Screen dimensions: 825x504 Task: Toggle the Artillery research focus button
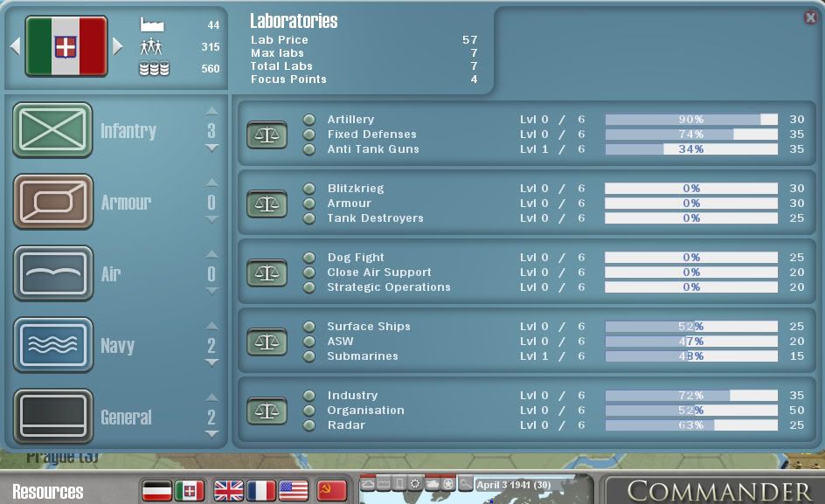309,120
